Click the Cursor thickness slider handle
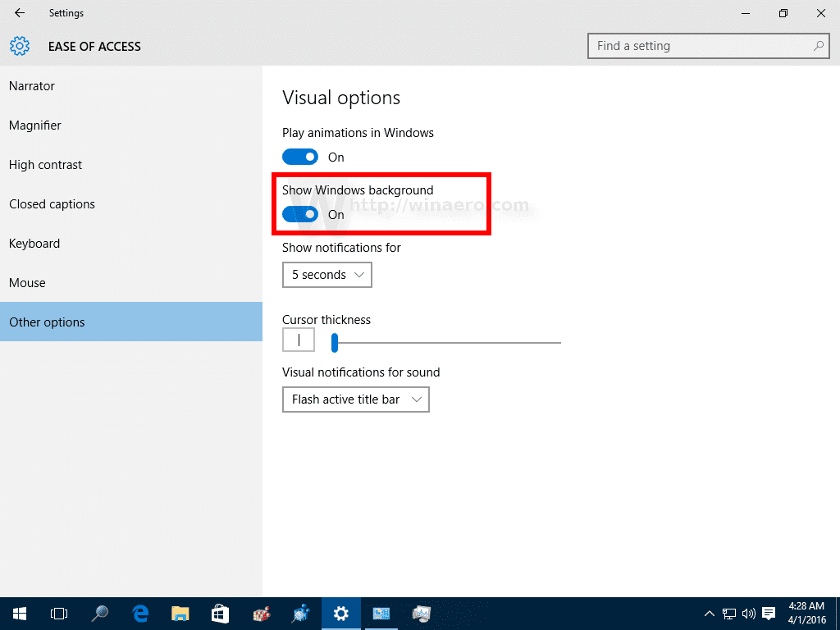This screenshot has width=840, height=630. coord(335,342)
